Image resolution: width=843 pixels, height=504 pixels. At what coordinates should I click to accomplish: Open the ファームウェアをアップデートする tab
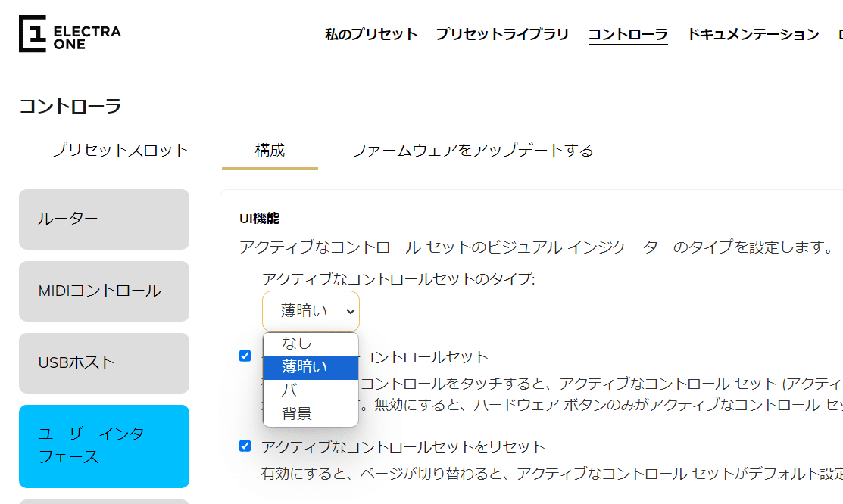pos(473,150)
